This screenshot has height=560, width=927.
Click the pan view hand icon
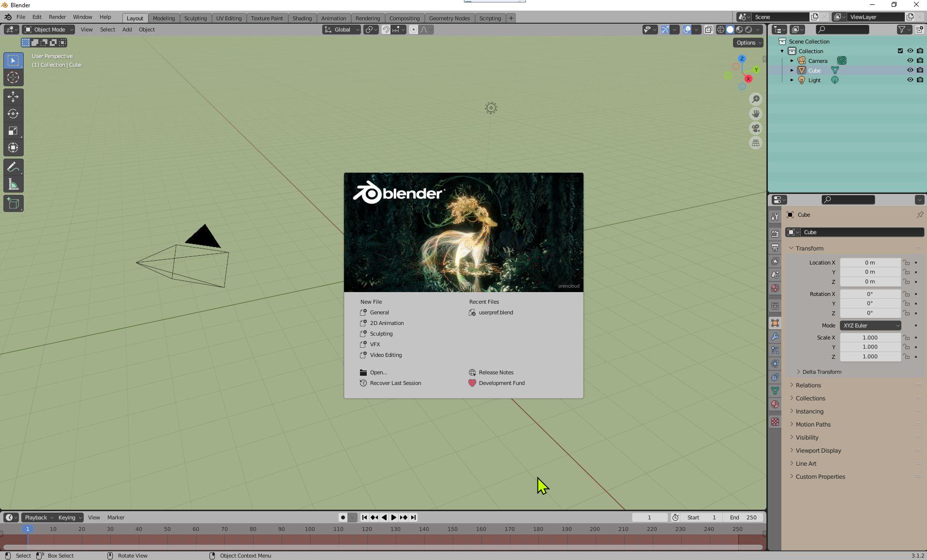click(755, 114)
